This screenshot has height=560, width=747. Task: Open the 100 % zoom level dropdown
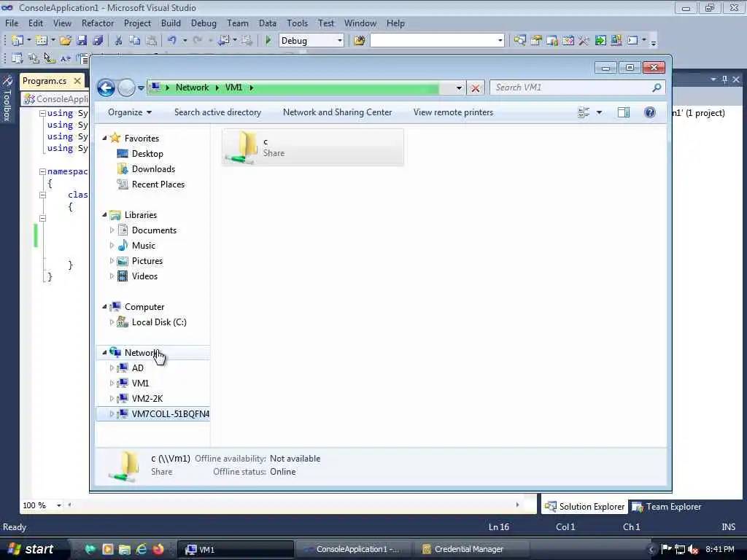[x=58, y=505]
